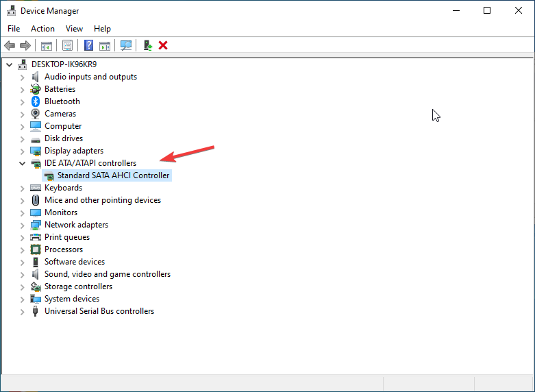Expand the Display adapters category
The image size is (535, 392).
(22, 151)
